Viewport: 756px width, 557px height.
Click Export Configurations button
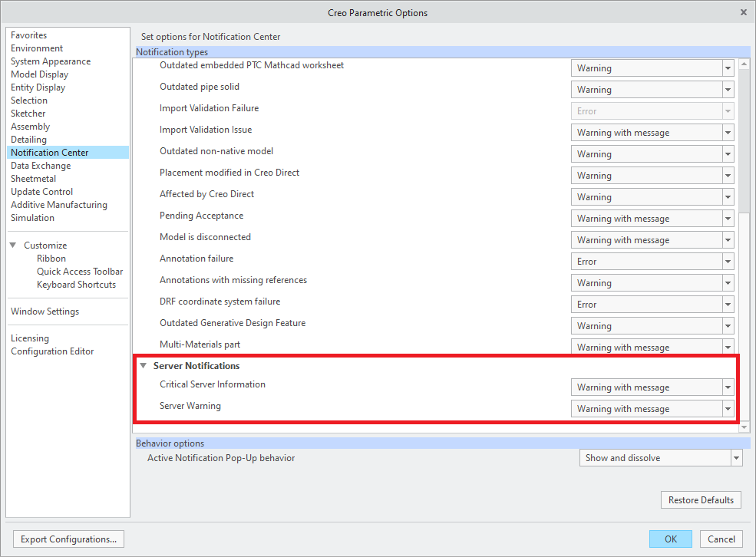pyautogui.click(x=68, y=539)
